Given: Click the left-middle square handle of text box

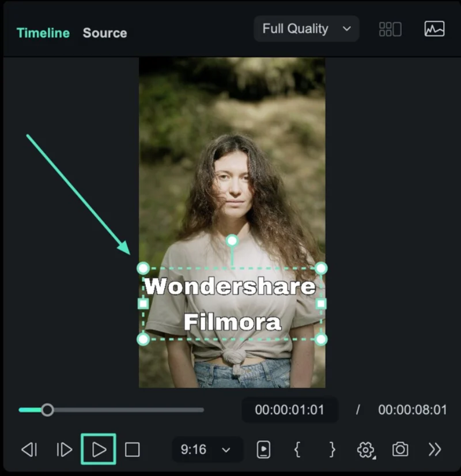Looking at the screenshot, I should click(143, 304).
